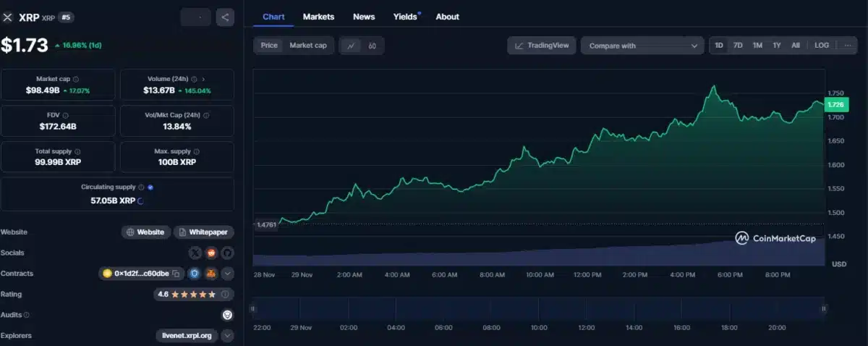The width and height of the screenshot is (868, 346).
Task: Click the info icon beside Circulating supply
Action: 141,187
